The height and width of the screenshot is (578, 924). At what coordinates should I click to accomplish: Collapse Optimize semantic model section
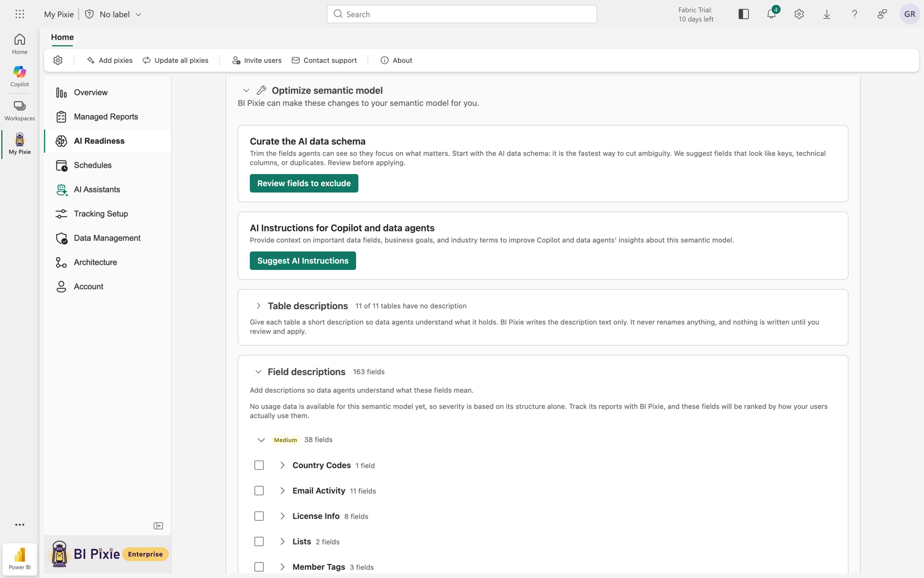246,90
